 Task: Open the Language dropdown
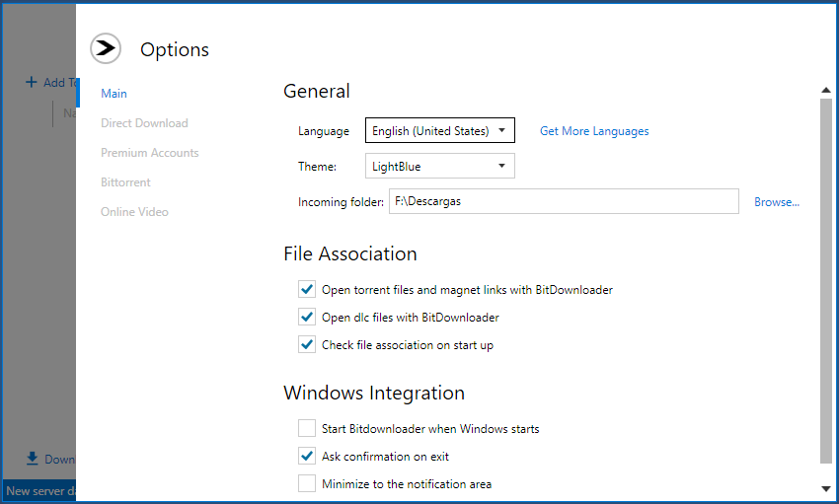440,130
